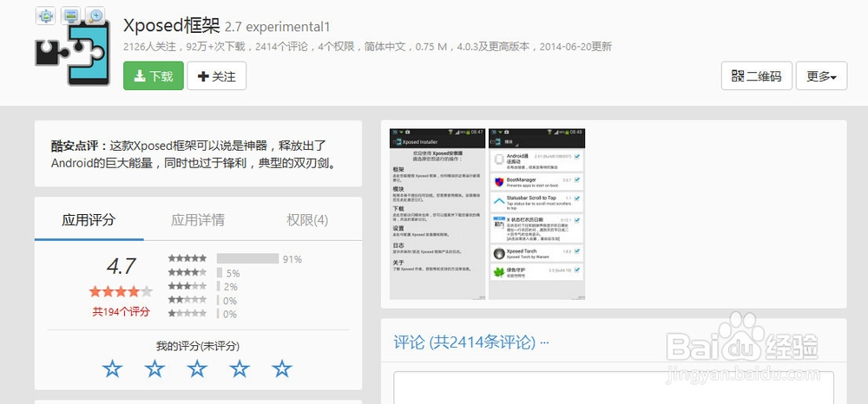Open the Xposed Installer welcome screenshot
This screenshot has width=868, height=404.
(437, 214)
